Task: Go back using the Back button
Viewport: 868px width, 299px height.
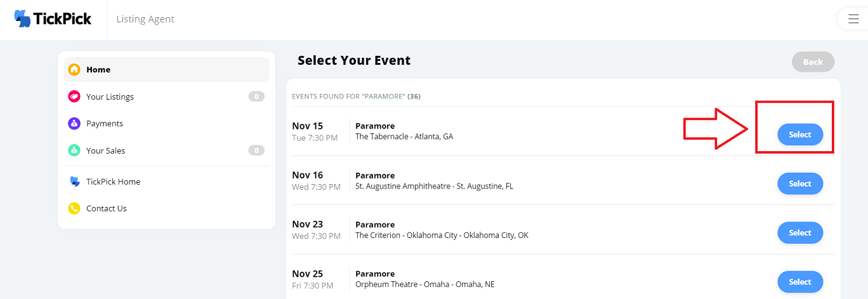Action: 813,62
